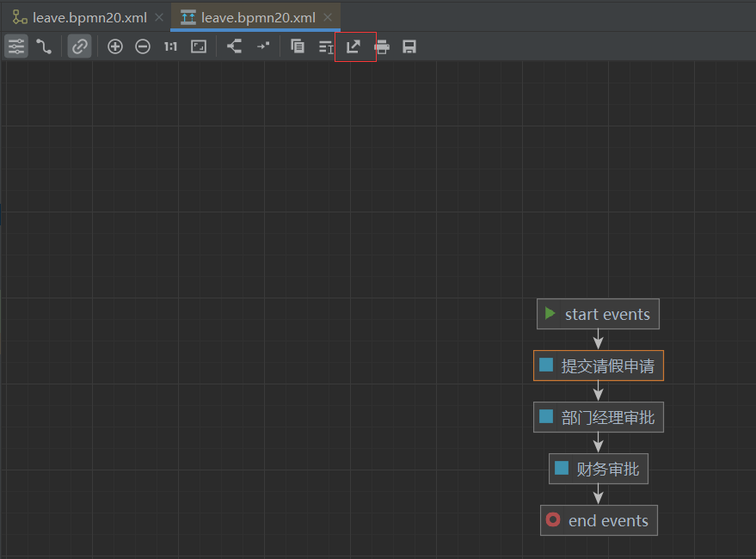Save the diagram with floppy icon
Image resolution: width=756 pixels, height=559 pixels.
click(409, 46)
